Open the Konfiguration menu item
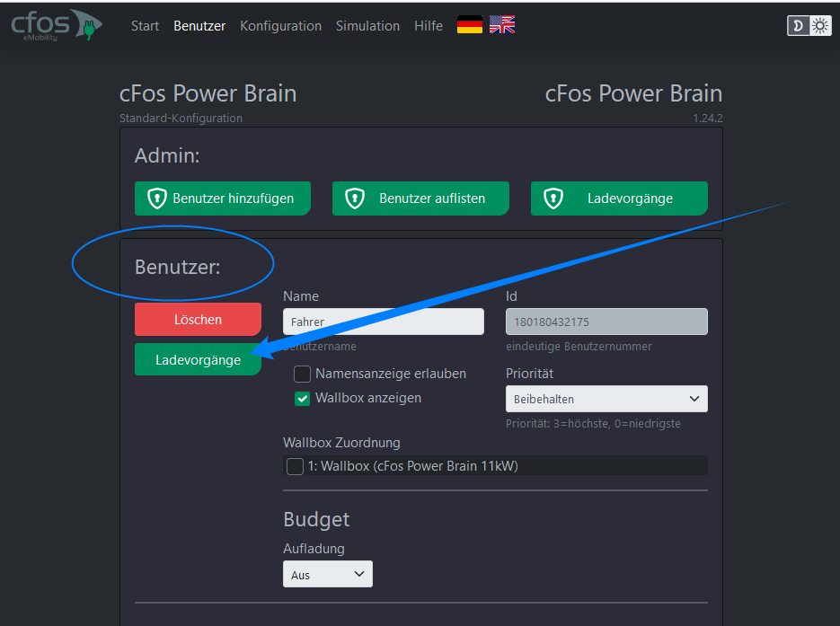Image resolution: width=840 pixels, height=626 pixels. click(280, 26)
